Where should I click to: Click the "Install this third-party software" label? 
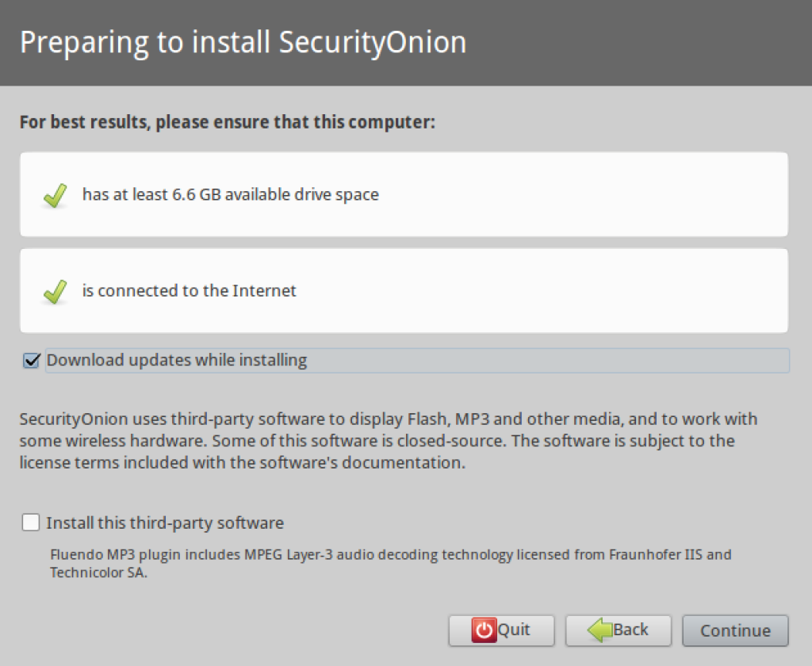point(165,523)
